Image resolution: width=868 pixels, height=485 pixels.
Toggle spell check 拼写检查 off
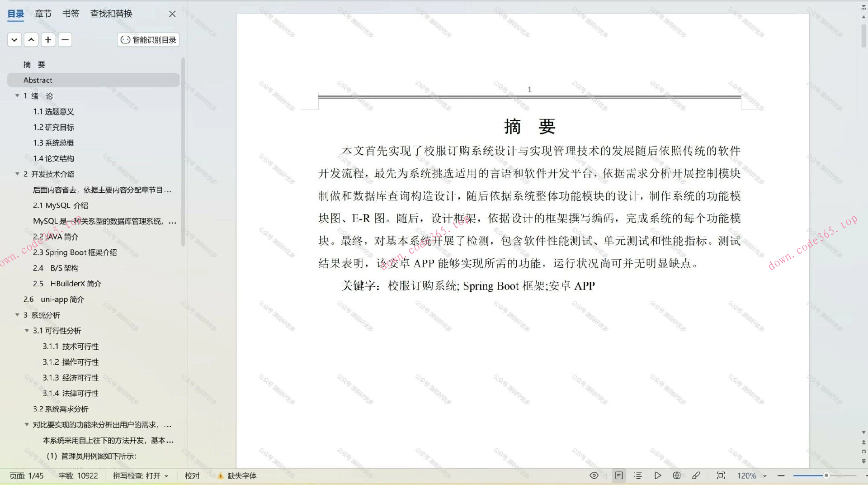(141, 475)
